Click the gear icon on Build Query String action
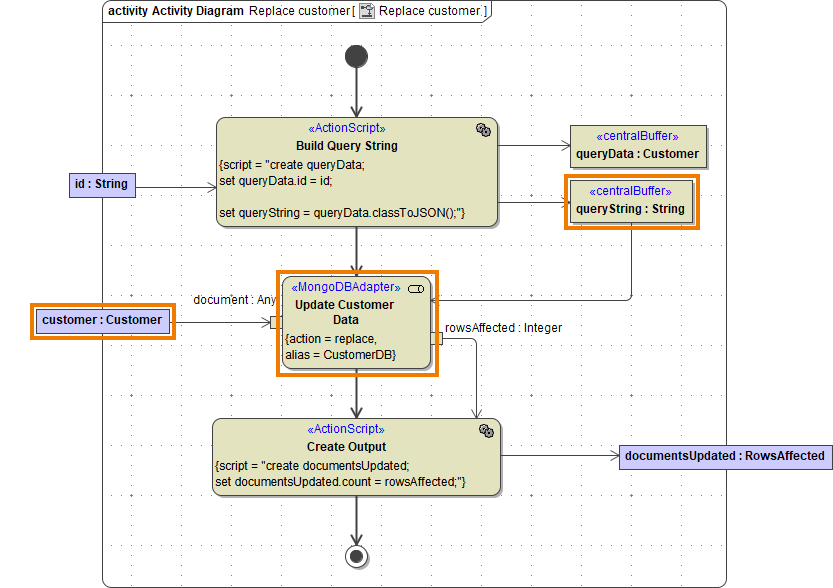 click(484, 130)
